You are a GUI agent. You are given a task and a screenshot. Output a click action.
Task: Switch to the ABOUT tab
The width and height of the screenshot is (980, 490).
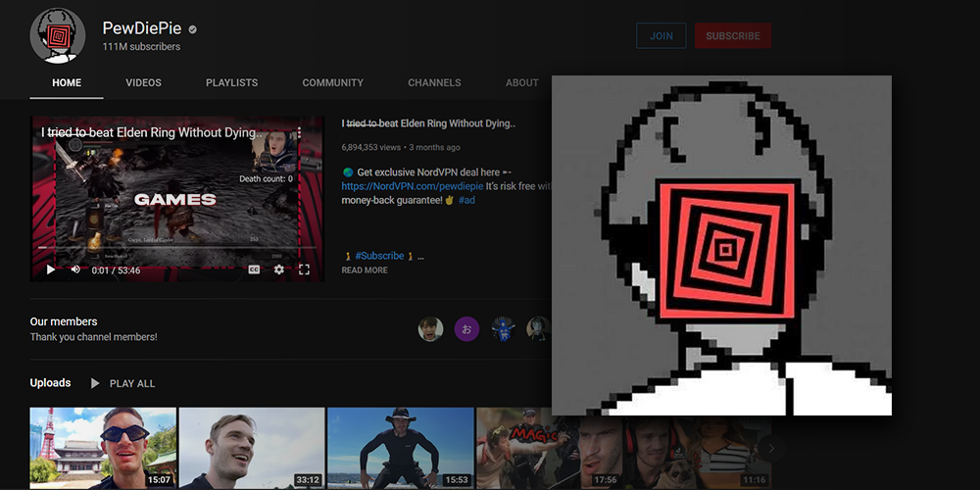pos(522,82)
